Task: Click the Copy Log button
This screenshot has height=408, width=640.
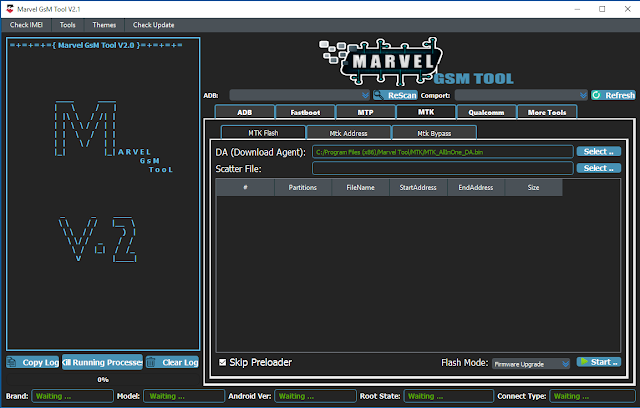Action: [33, 362]
